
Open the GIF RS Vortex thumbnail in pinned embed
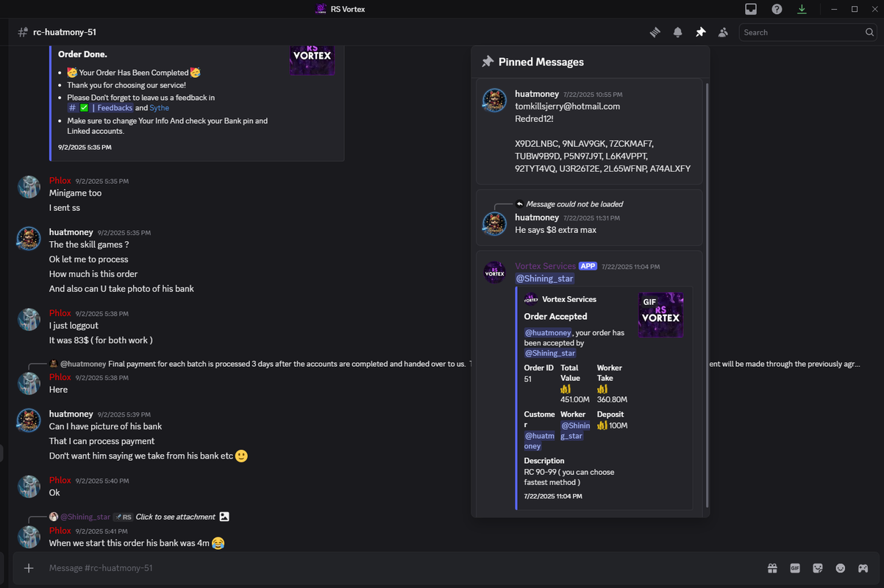point(660,315)
